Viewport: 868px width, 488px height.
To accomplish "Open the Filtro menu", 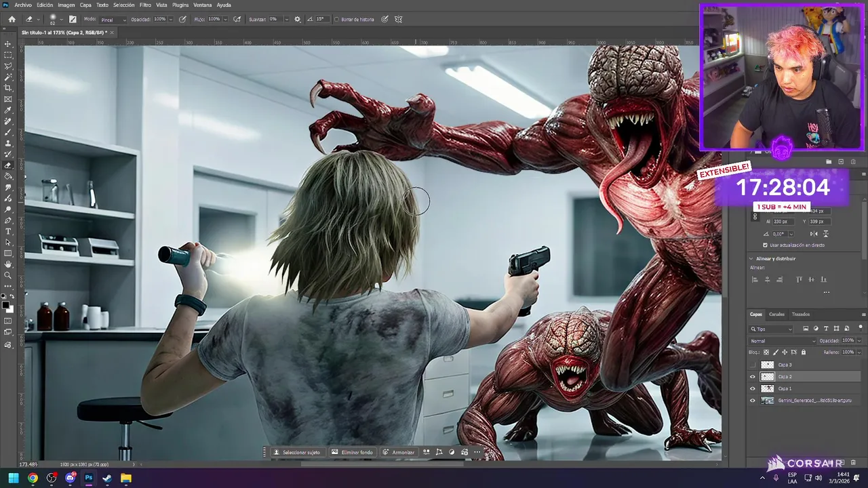I will (145, 5).
